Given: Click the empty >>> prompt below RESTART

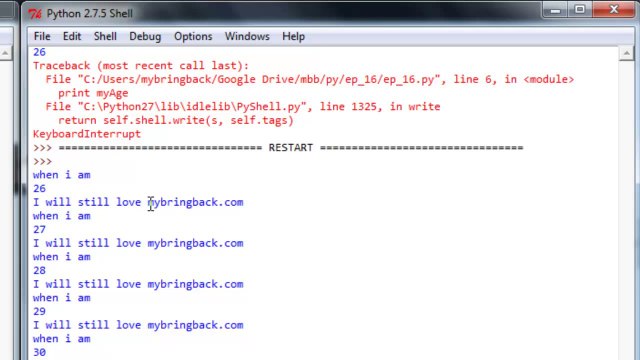Looking at the screenshot, I should click(42, 161).
